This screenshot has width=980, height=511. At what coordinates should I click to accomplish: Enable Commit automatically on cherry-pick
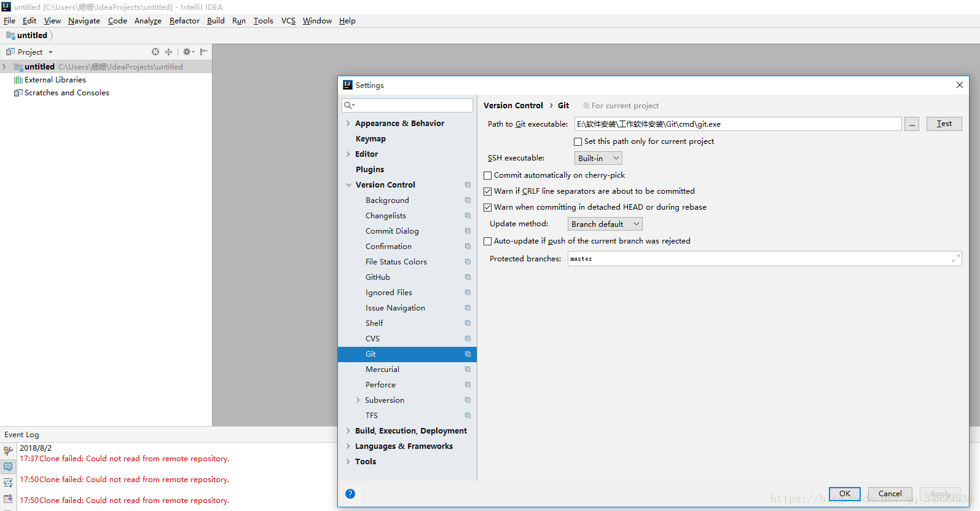[488, 175]
